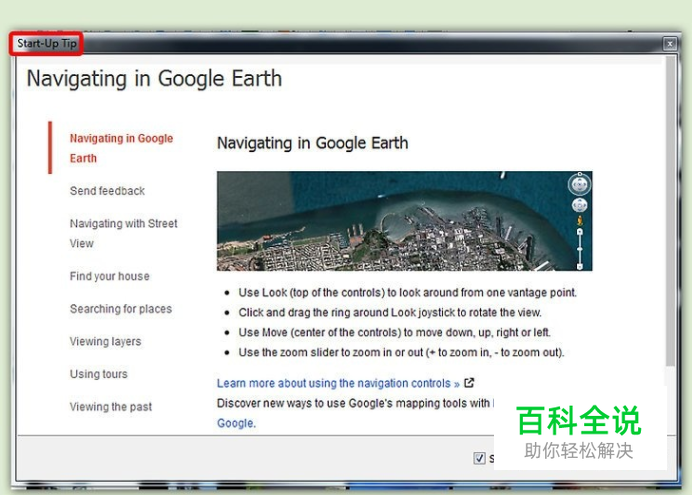
Task: Click the Street View pegman icon in image
Action: tap(579, 221)
